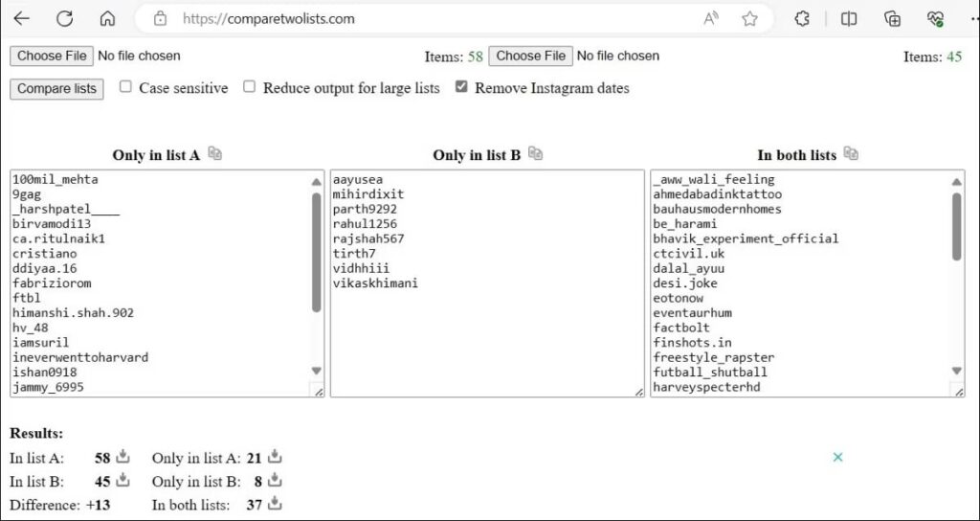Choose a file for the second list
980x521 pixels.
point(530,56)
